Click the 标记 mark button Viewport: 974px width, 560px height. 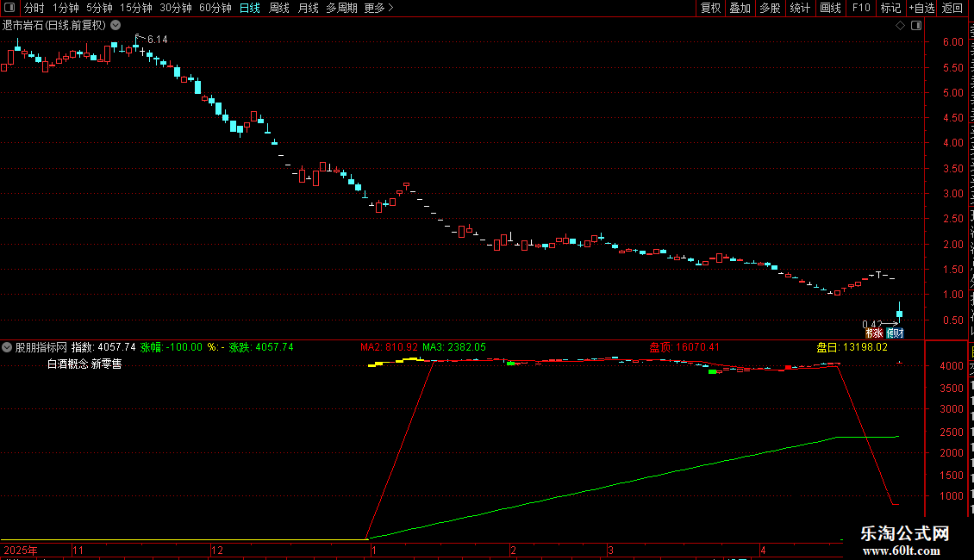[x=890, y=8]
